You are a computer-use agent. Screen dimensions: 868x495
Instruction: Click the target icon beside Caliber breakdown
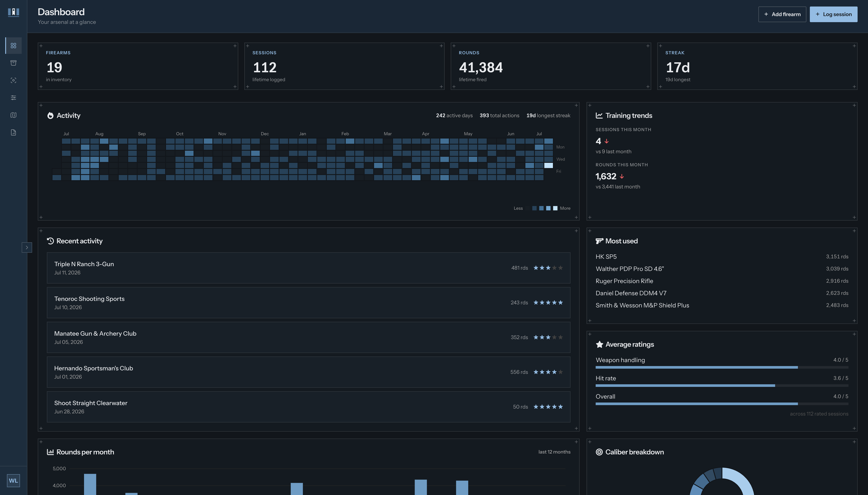[x=599, y=452]
